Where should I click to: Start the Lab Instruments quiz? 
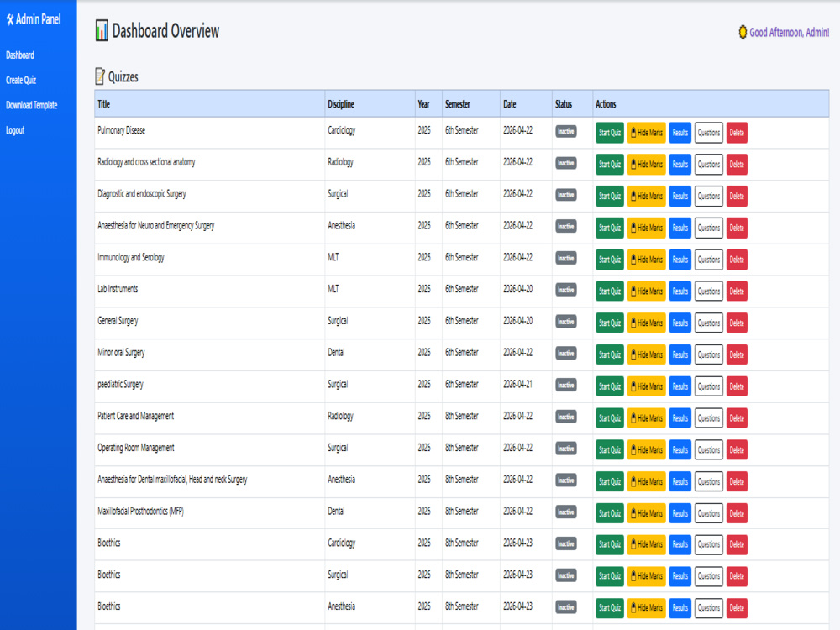click(610, 291)
